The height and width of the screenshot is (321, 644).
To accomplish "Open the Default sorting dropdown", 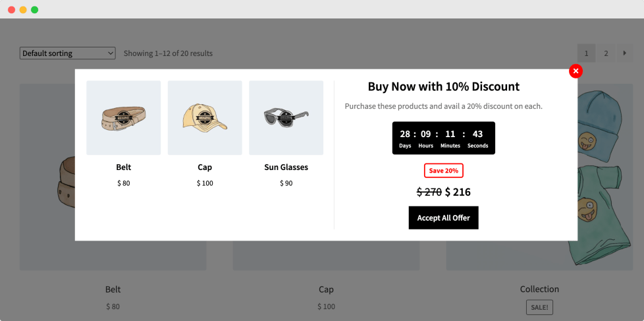I will [x=68, y=53].
